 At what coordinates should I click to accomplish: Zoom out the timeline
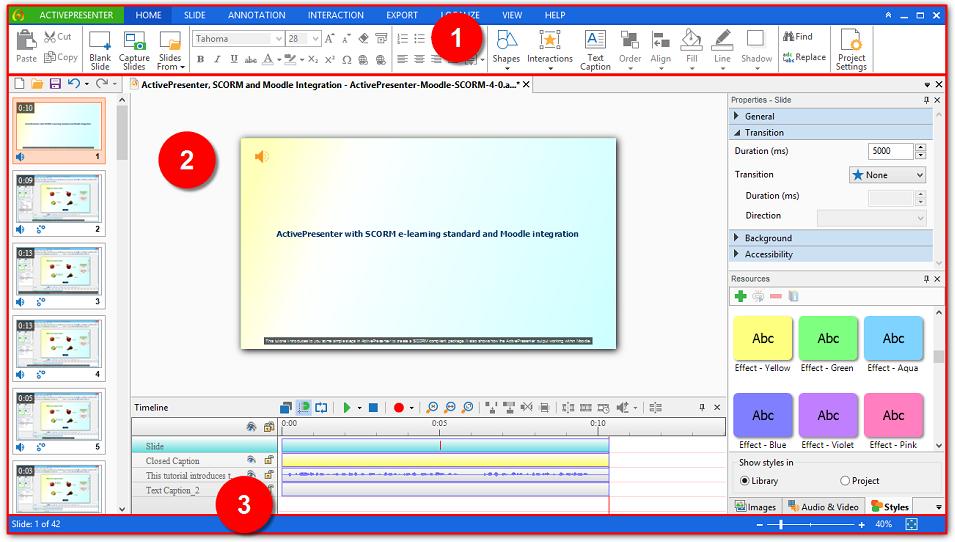click(x=450, y=407)
